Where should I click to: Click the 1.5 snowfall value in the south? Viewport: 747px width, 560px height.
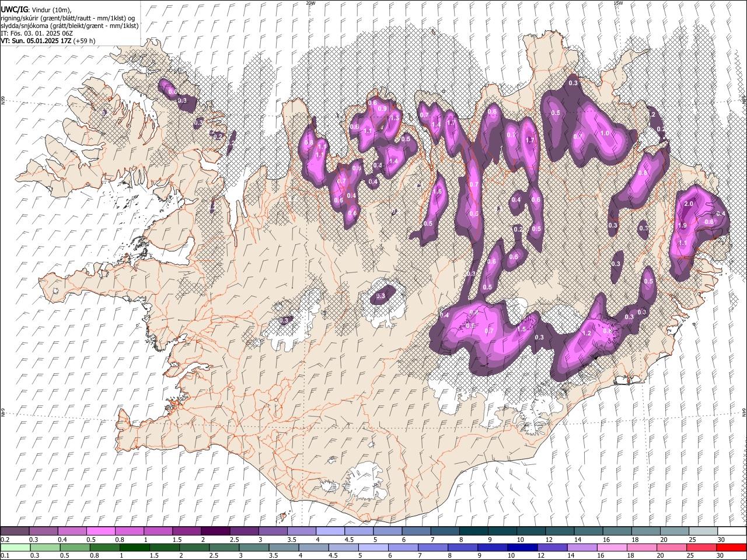(522, 330)
